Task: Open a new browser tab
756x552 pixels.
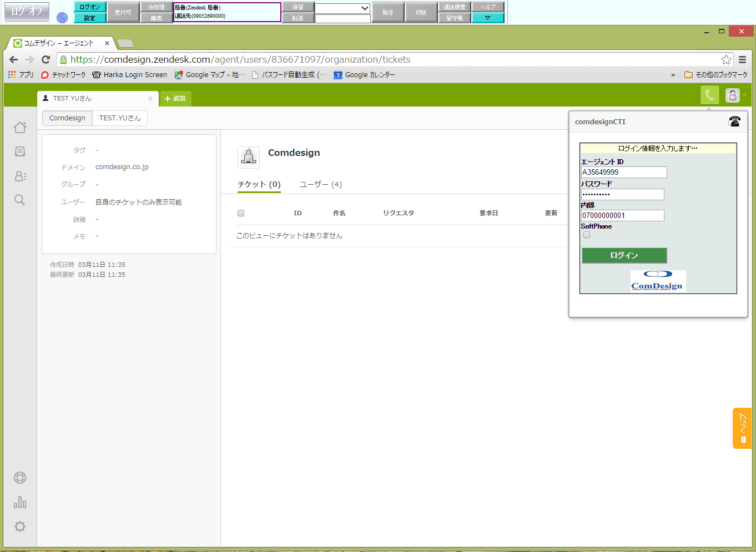Action: pyautogui.click(x=125, y=43)
